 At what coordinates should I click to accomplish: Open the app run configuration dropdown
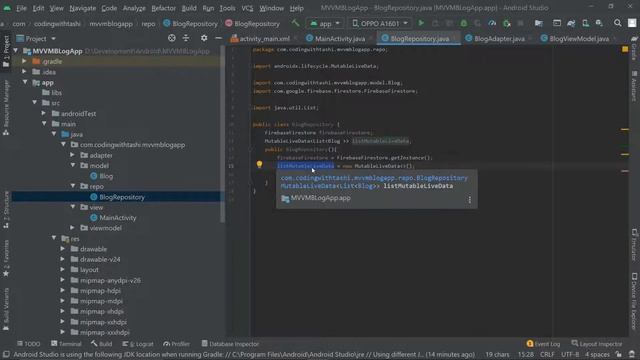click(325, 23)
